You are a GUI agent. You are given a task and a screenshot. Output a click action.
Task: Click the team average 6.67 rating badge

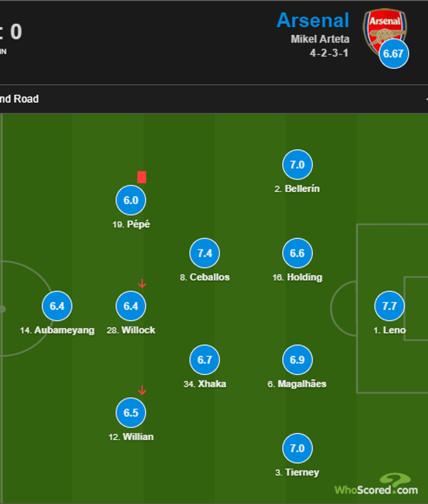[394, 54]
